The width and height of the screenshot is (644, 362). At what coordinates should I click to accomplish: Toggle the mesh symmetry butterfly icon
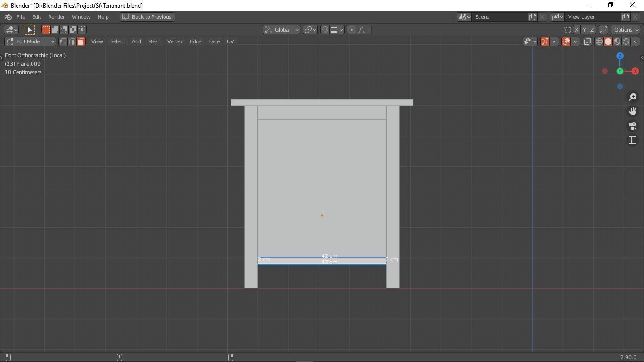[x=568, y=30]
